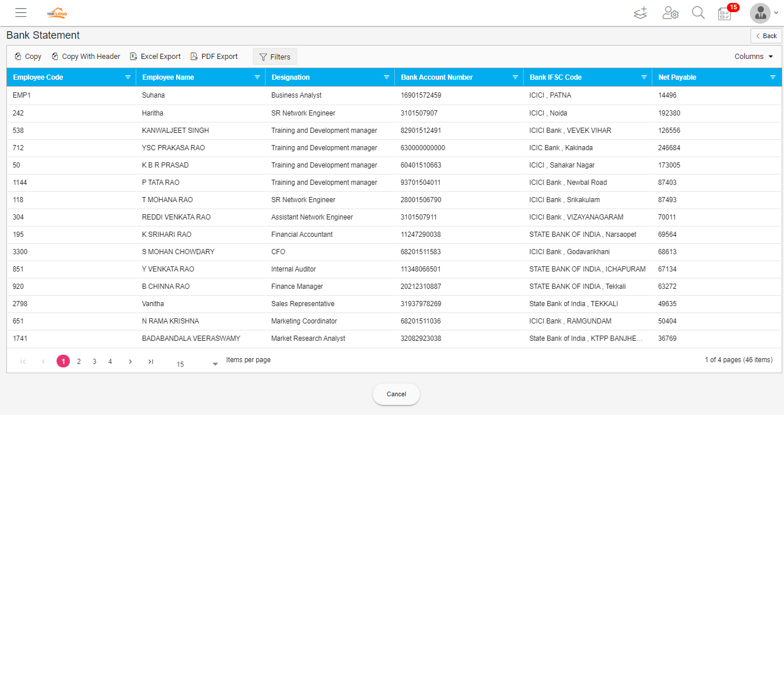Go to page 4

(x=110, y=362)
